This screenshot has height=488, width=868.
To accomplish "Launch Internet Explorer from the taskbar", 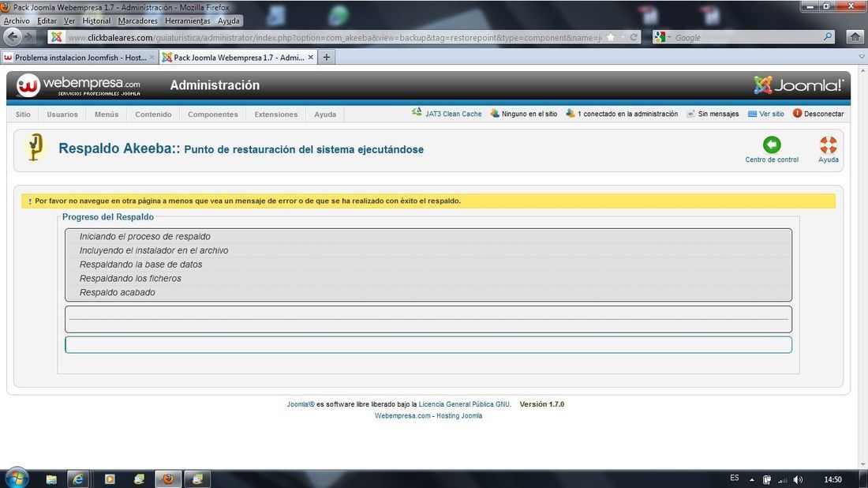I will click(78, 479).
